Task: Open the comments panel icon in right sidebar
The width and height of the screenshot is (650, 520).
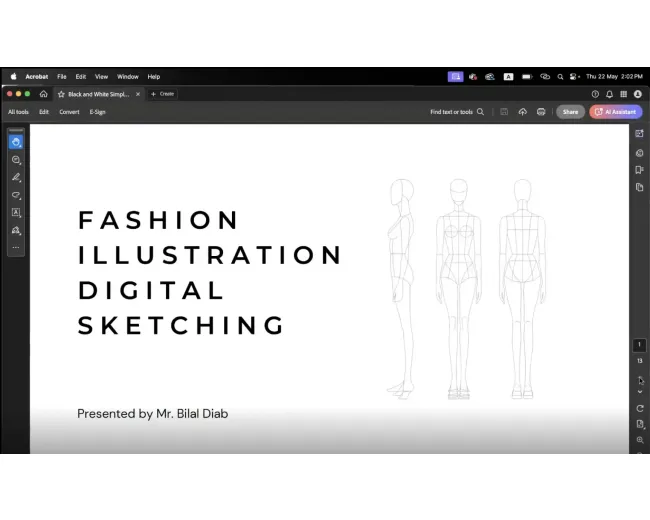Action: point(640,153)
